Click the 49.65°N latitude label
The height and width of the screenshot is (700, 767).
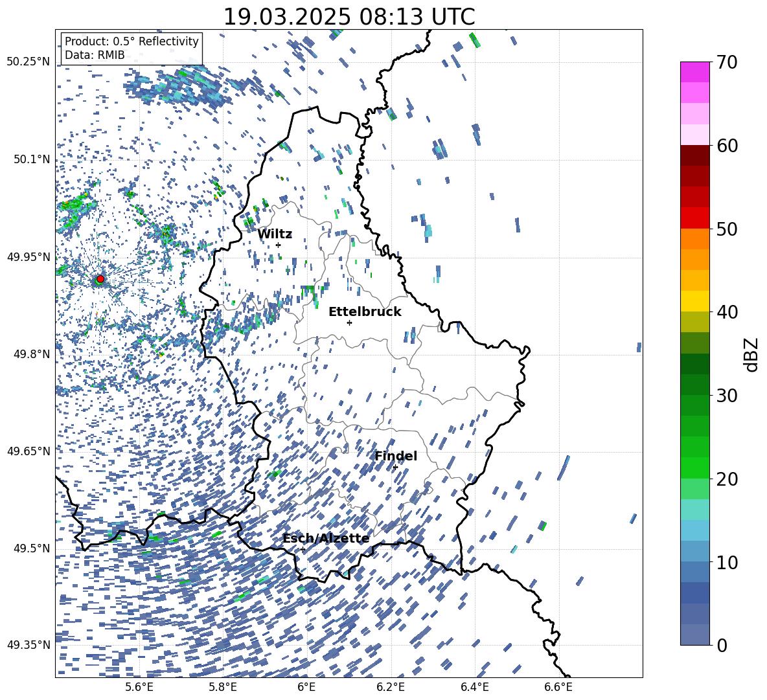(x=29, y=451)
